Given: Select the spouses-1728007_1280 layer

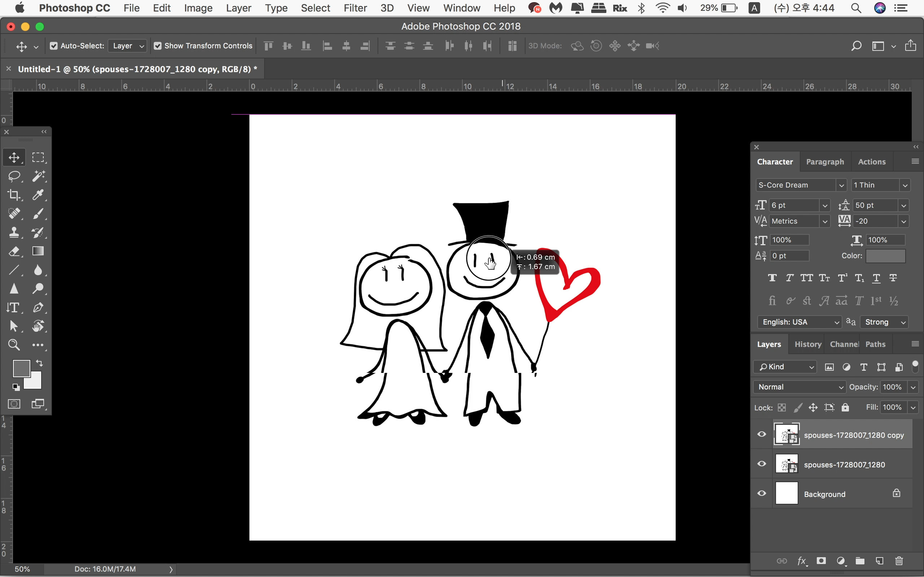Looking at the screenshot, I should [844, 464].
